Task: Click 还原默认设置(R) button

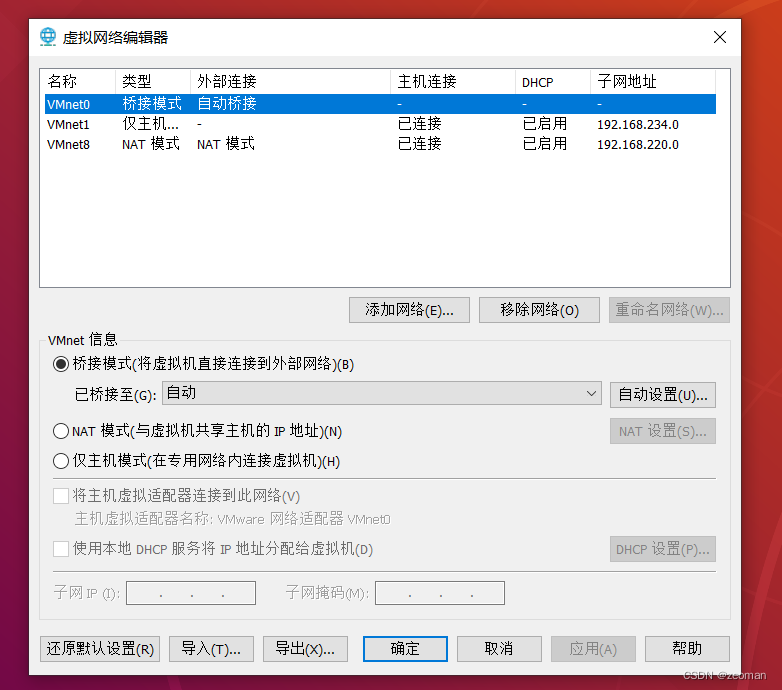Action: 100,649
